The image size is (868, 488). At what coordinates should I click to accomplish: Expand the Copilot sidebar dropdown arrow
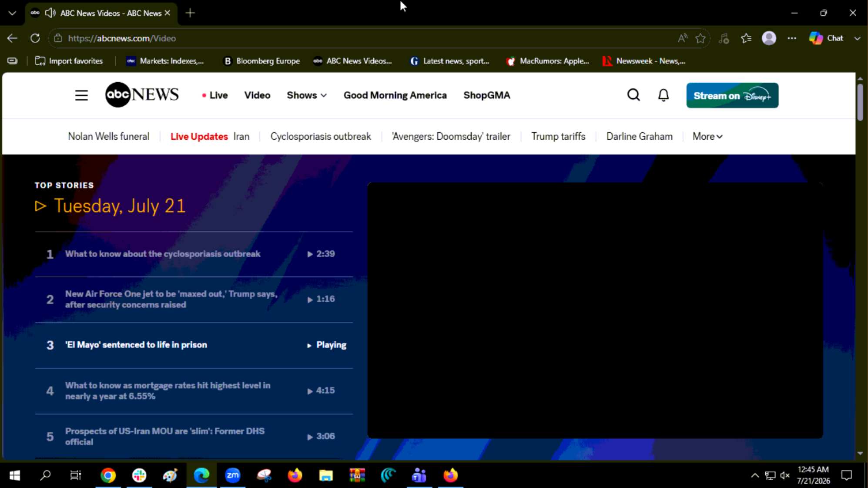pos(857,38)
